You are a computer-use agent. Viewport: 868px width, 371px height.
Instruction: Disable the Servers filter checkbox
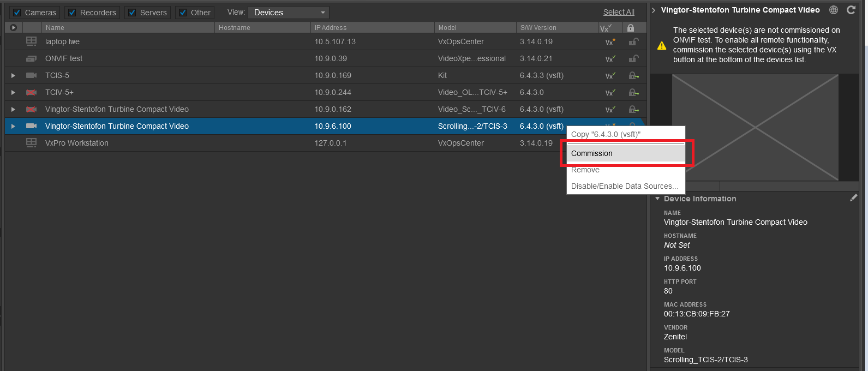point(132,13)
